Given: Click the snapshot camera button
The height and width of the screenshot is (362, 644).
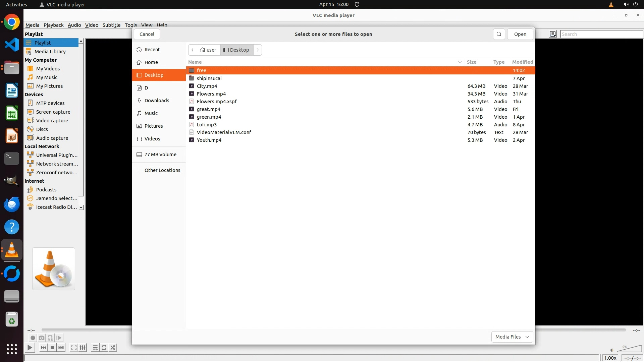Looking at the screenshot, I should click(x=42, y=338).
